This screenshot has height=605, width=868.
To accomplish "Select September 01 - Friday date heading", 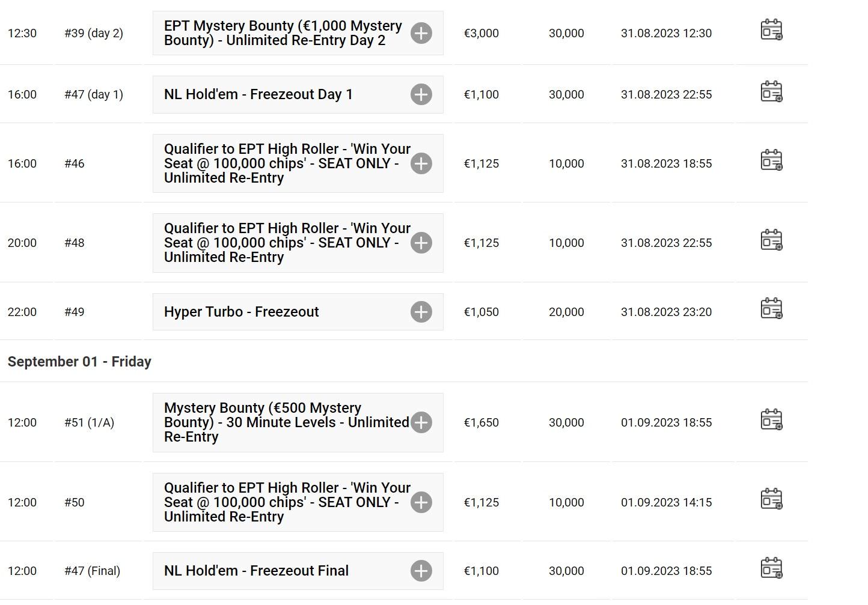I will point(79,362).
